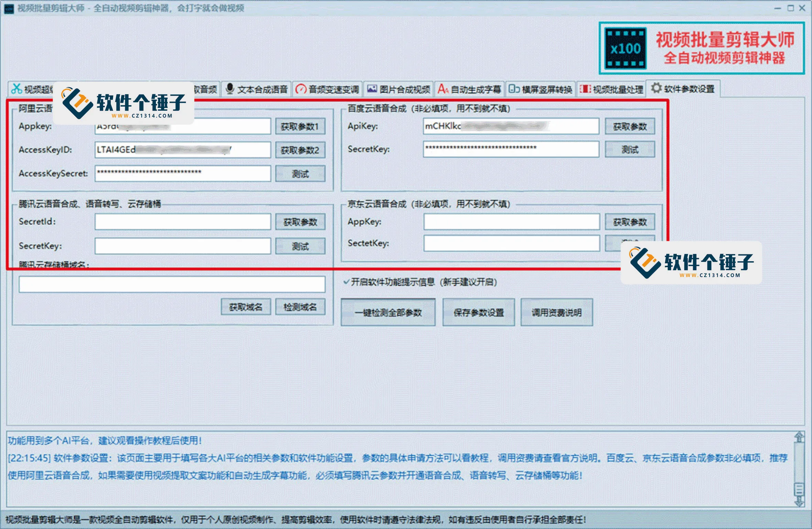Focus the Tencent SecretId input field
This screenshot has height=529, width=812.
pos(183,222)
